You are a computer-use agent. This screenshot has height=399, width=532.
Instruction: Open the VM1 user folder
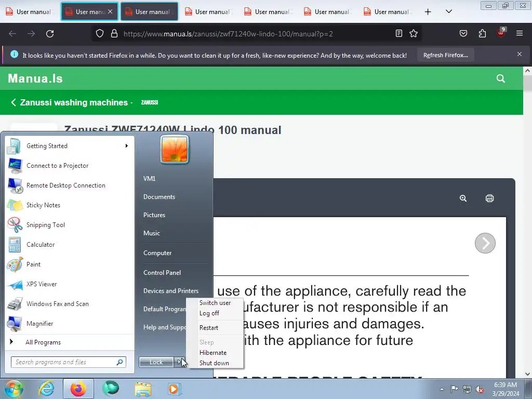click(149, 179)
